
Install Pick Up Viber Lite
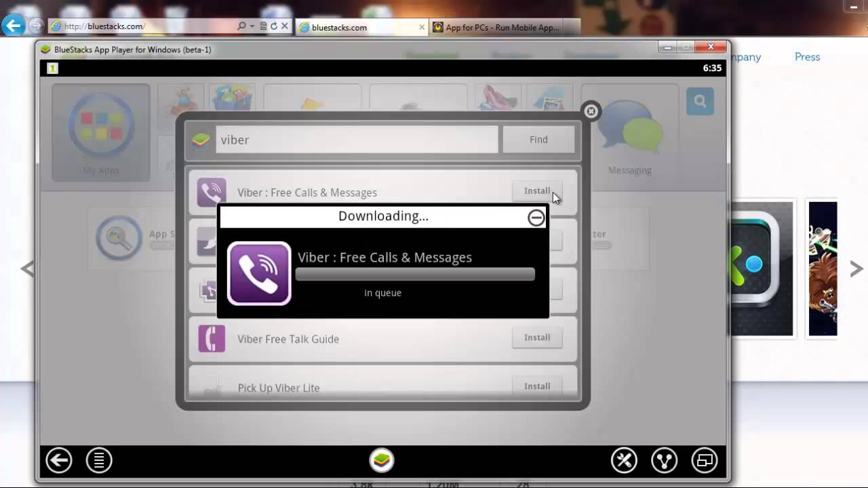[537, 386]
